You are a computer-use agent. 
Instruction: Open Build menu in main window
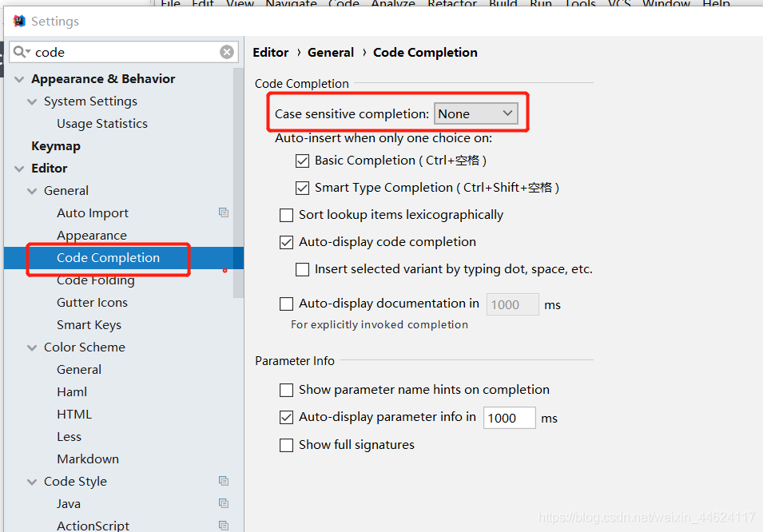pos(503,3)
